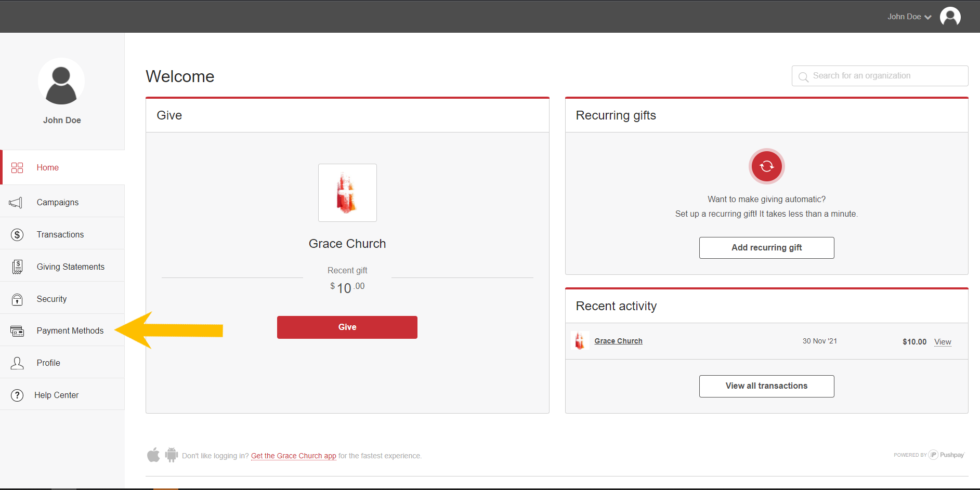Click the Payment Methods card icon
The width and height of the screenshot is (980, 490).
17,331
